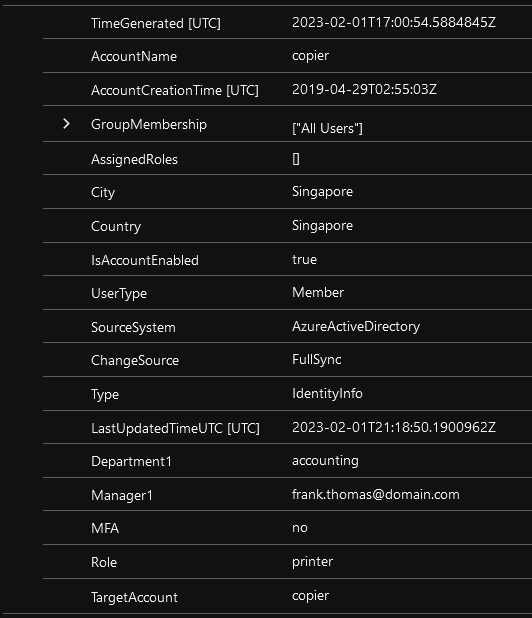Click the Role value printer
This screenshot has width=532, height=618.
click(x=312, y=562)
